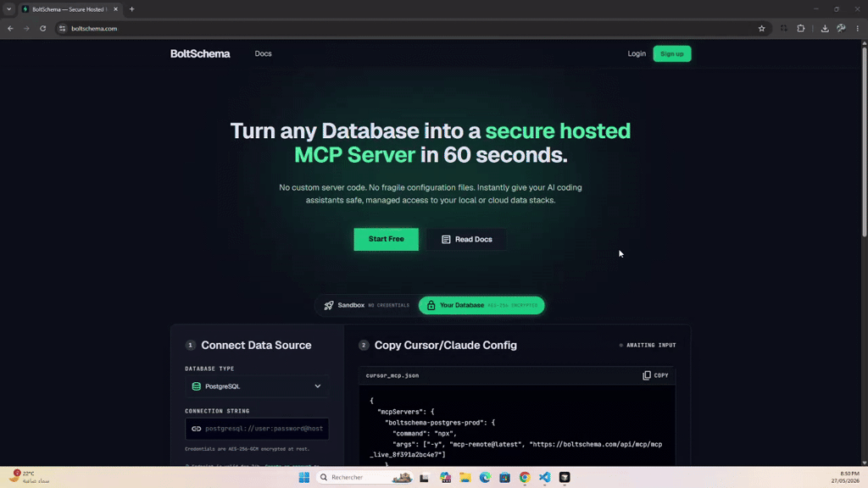Click the padlock icon on Your Database
Viewport: 868px width, 488px height.
pyautogui.click(x=431, y=305)
